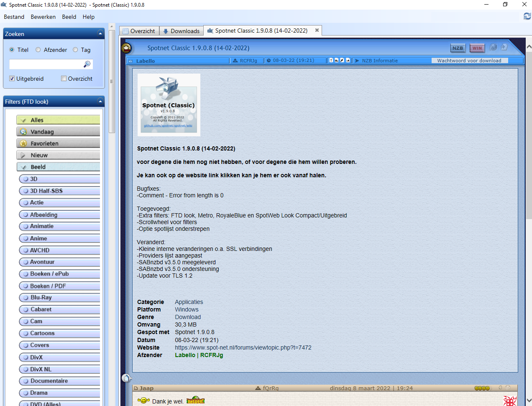Image resolution: width=532 pixels, height=406 pixels.
Task: Click the 30,3 MB size value
Action: [186, 324]
